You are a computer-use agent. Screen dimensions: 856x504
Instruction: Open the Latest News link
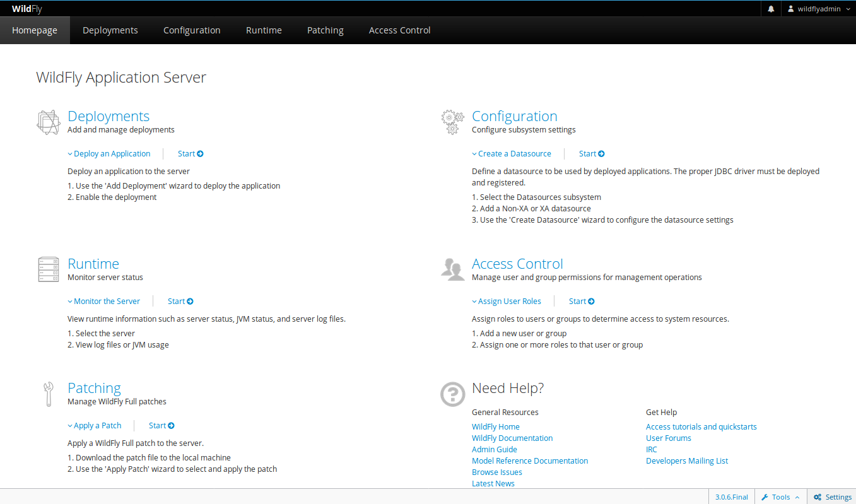pos(493,483)
